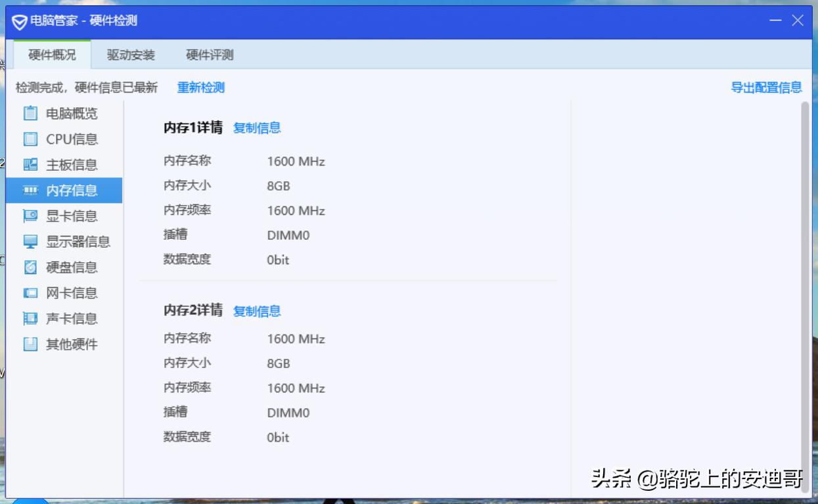Click 复制信息 next to 内存1详情

[x=256, y=128]
